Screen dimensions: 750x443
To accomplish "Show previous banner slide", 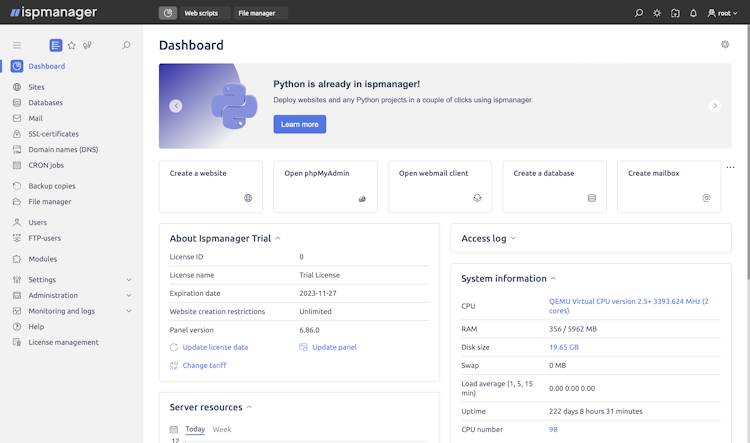I will click(x=176, y=106).
